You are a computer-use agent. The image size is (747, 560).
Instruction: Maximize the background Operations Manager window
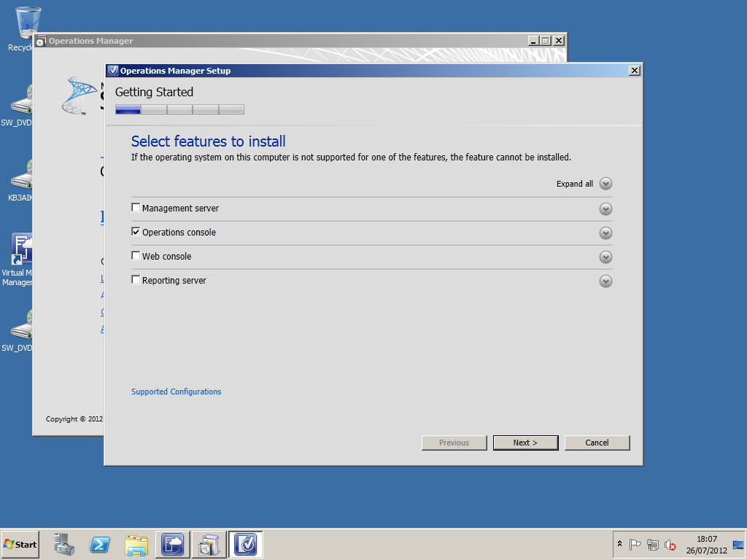point(546,41)
